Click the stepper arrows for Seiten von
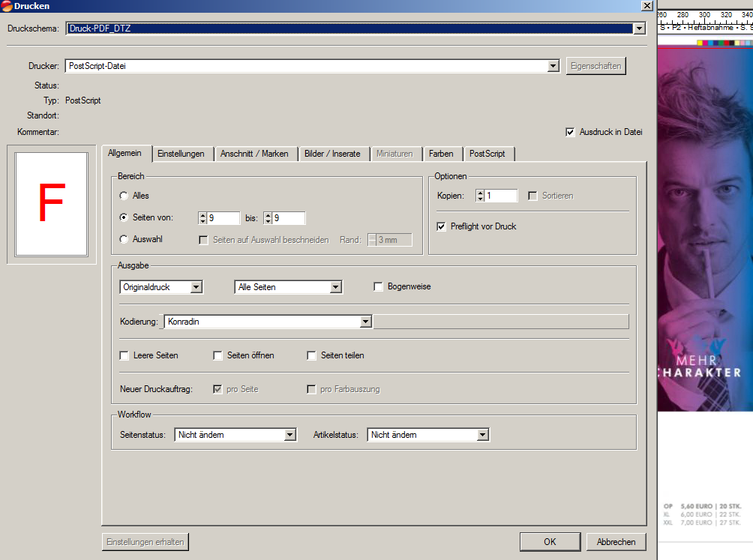Screen dimensions: 753x560 pos(202,218)
